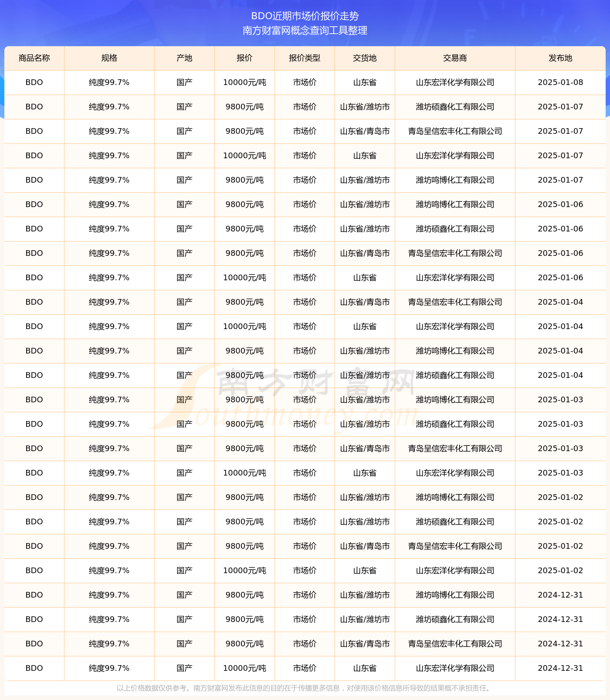Click '潍坊鸣博化工有限公司' in the 2025-01-07 row
This screenshot has height=700, width=610.
455,180
